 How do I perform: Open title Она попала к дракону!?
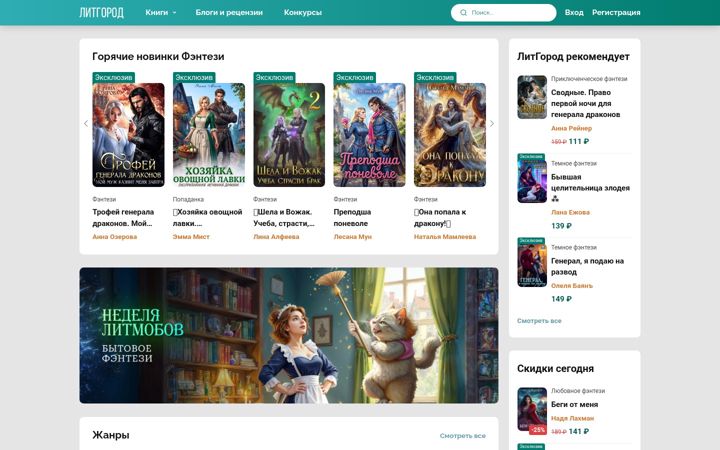[x=440, y=218]
